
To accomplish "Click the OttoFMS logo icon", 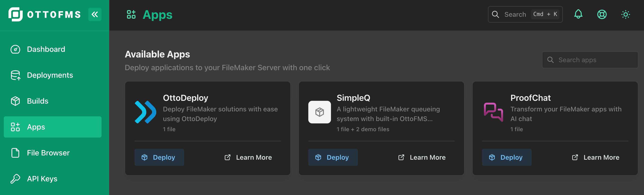I will [x=16, y=14].
